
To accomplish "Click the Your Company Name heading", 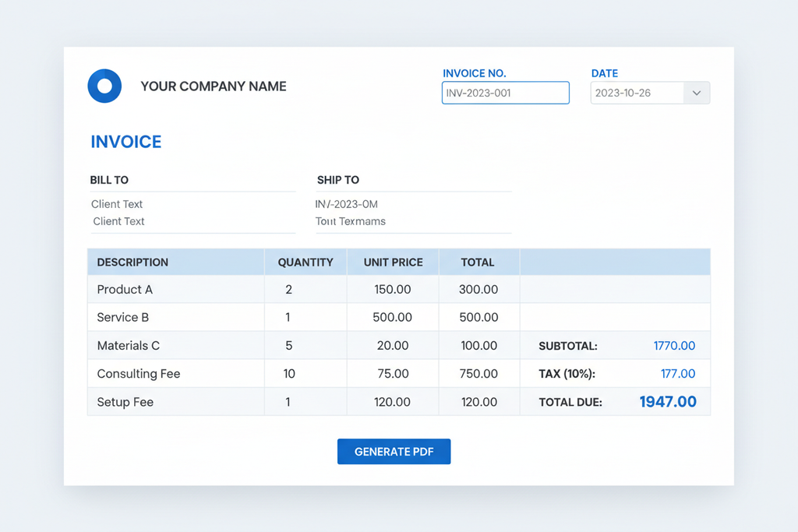I will pos(214,86).
